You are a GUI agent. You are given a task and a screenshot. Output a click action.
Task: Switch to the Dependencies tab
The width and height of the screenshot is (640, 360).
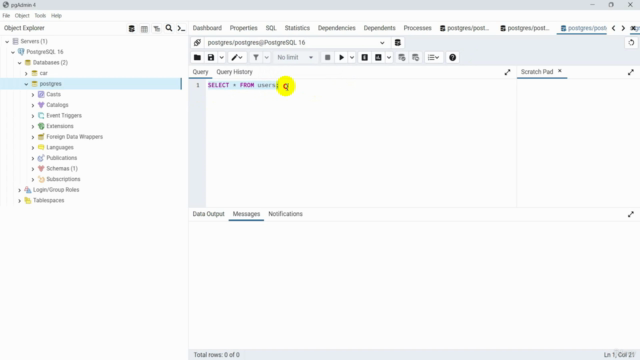pos(337,28)
